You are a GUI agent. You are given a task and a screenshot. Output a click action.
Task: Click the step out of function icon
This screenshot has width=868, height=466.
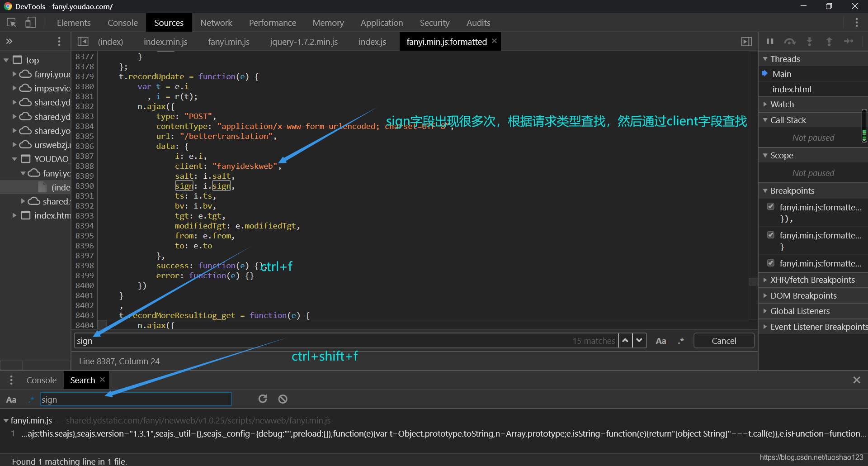click(x=829, y=42)
